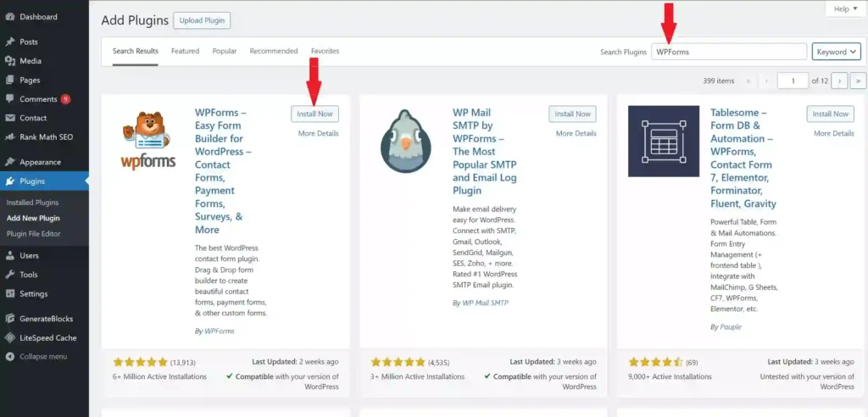The image size is (868, 417).
Task: Open the Media menu
Action: tap(31, 61)
